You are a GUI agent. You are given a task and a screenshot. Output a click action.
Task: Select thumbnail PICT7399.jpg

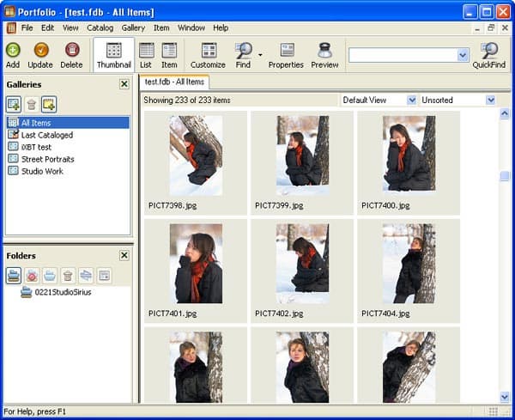coord(302,163)
